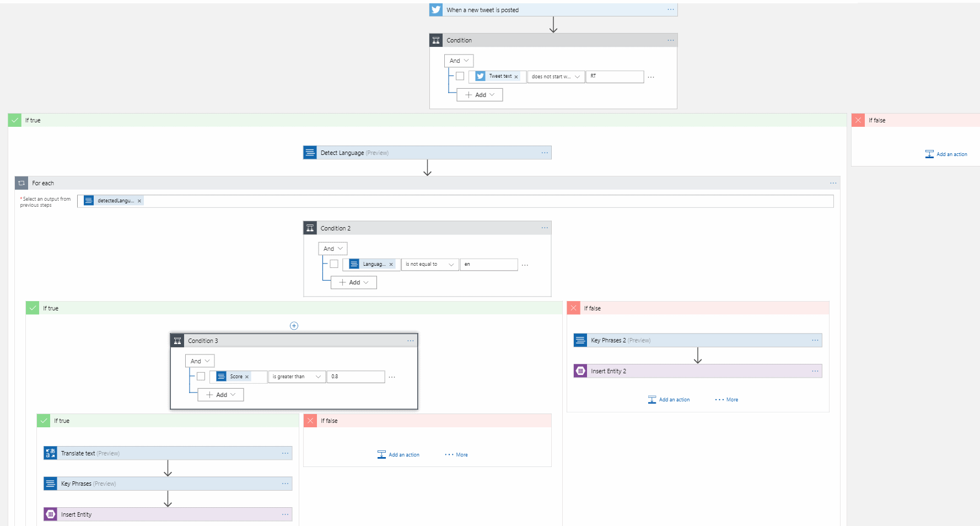Screen dimensions: 980x526
Task: Click the Key Phrases action icon
Action: point(50,484)
